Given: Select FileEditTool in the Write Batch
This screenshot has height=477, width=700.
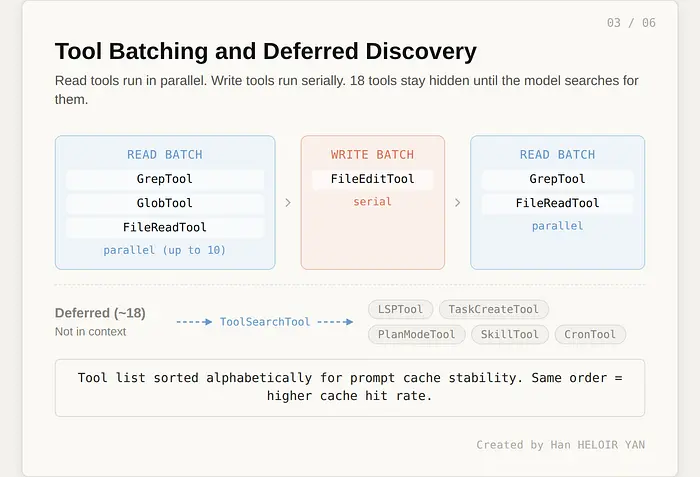Looking at the screenshot, I should pos(372,179).
